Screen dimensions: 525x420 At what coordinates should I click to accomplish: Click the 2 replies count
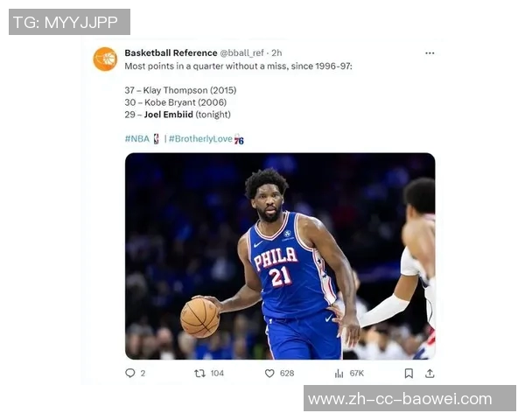[143, 373]
